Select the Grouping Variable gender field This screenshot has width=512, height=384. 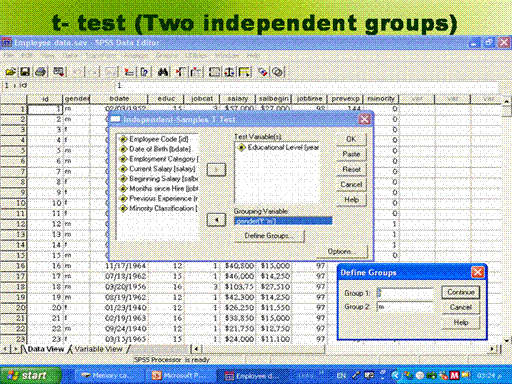(x=283, y=221)
